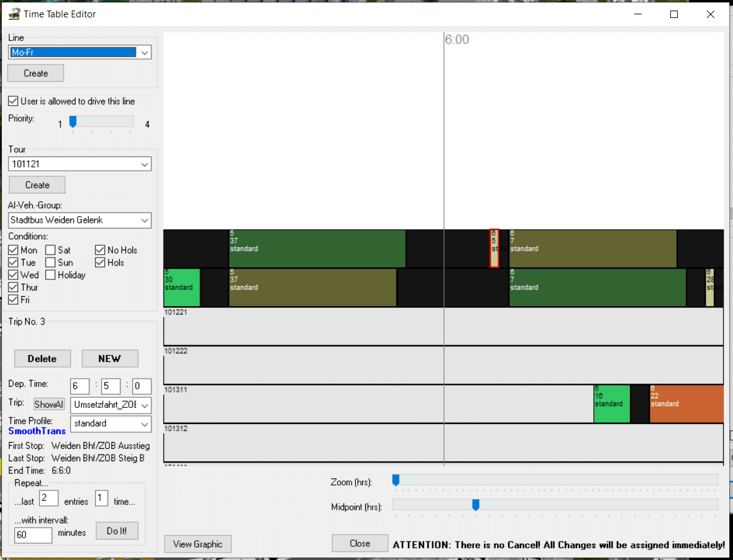Click the View Graphic button
733x560 pixels.
coord(198,544)
